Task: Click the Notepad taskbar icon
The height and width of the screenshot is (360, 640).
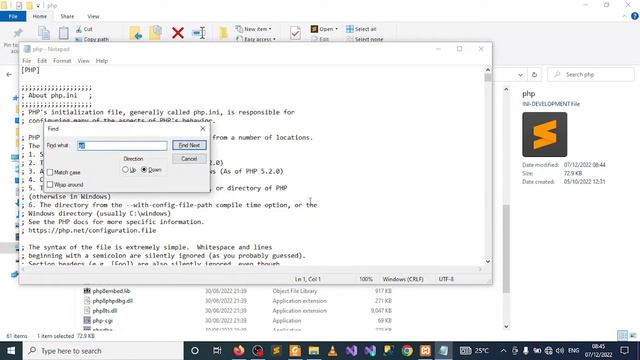Action: coord(444,351)
